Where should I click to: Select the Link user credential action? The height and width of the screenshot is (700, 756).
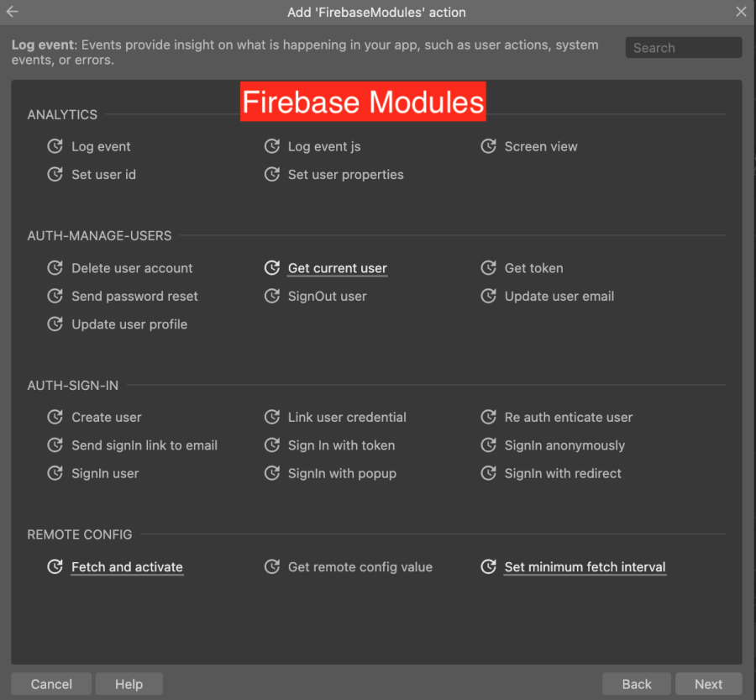pos(348,417)
